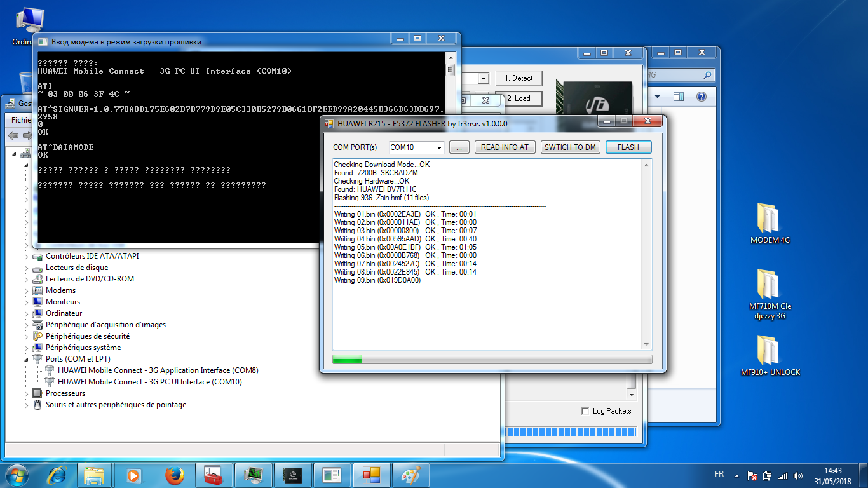Click the Périphériques de sécurité key icon
The image size is (868, 488).
coord(37,336)
